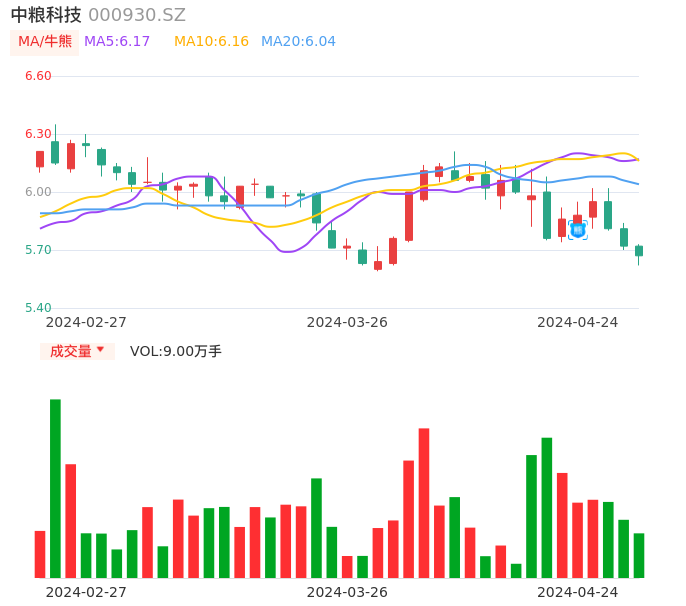686x606 pixels.
Task: Click the last green candlestick on right
Action: click(x=639, y=253)
